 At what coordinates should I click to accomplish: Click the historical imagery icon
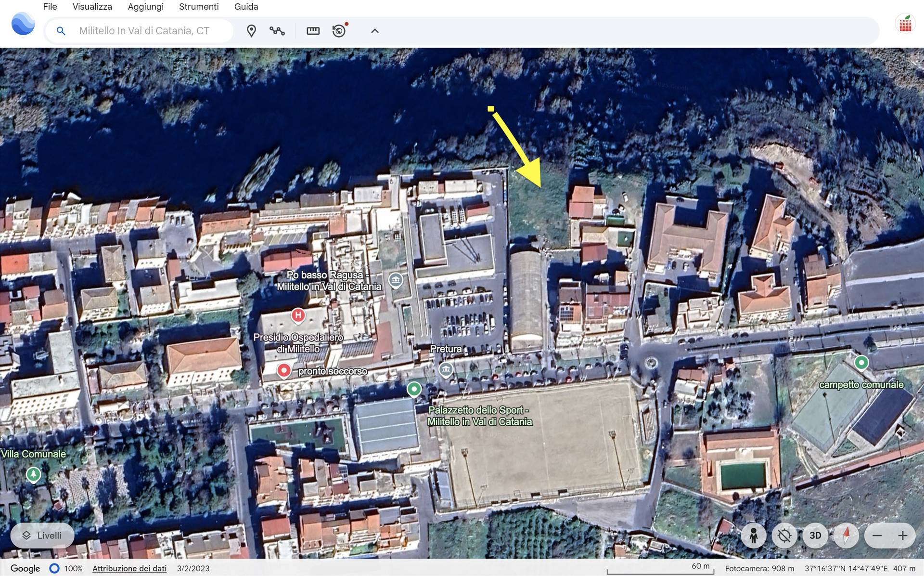coord(339,31)
